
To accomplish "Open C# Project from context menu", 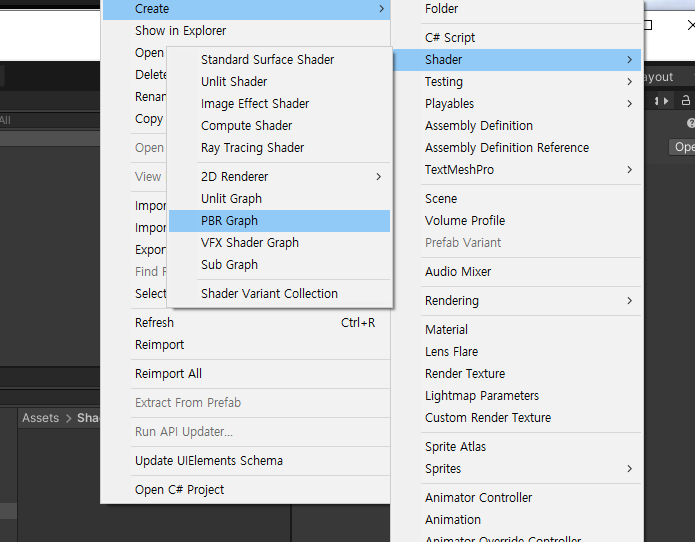I will [x=246, y=490].
